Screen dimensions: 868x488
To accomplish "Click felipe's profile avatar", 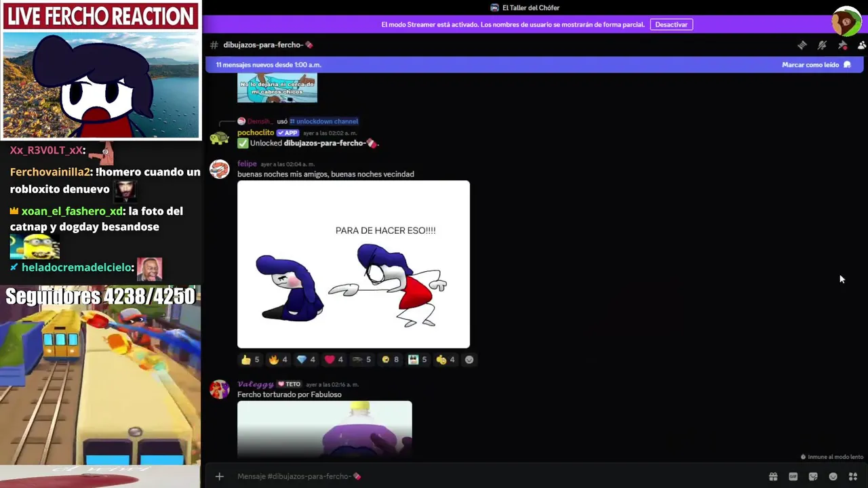I will click(219, 169).
